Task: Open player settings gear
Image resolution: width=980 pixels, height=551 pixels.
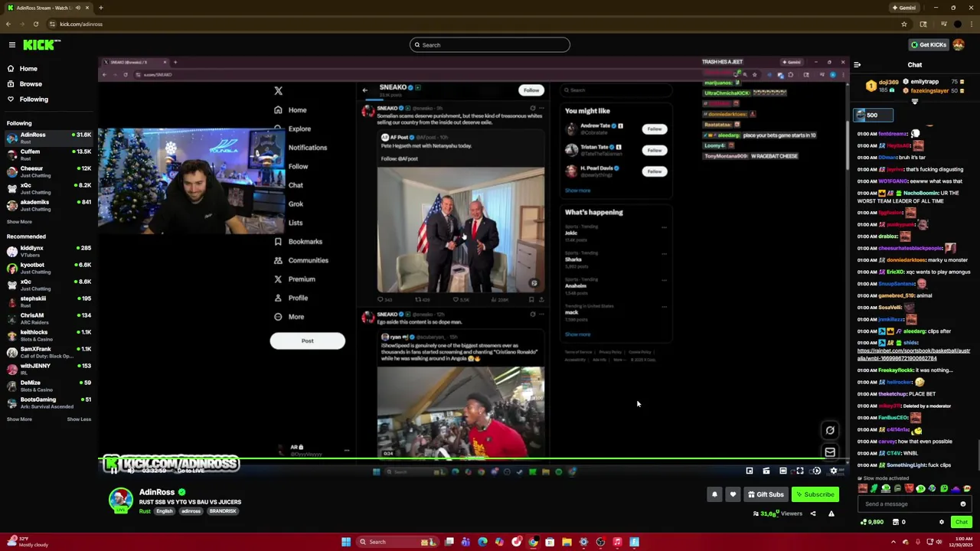Action: tap(834, 471)
